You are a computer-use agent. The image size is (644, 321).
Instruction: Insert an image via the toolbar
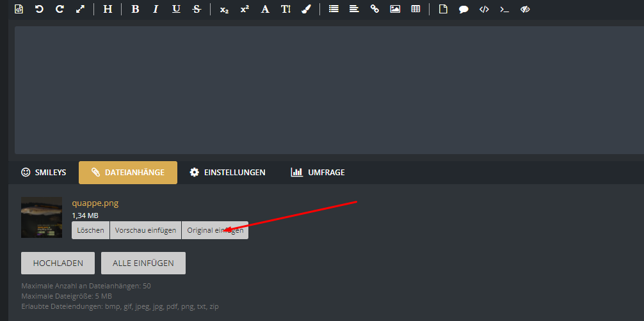(x=395, y=10)
